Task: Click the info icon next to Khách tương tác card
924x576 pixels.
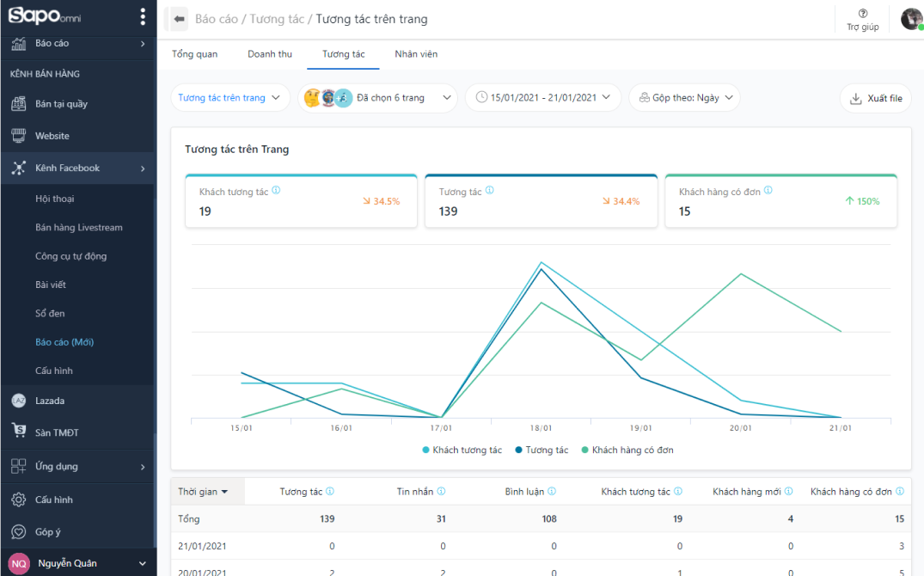Action: coord(276,191)
